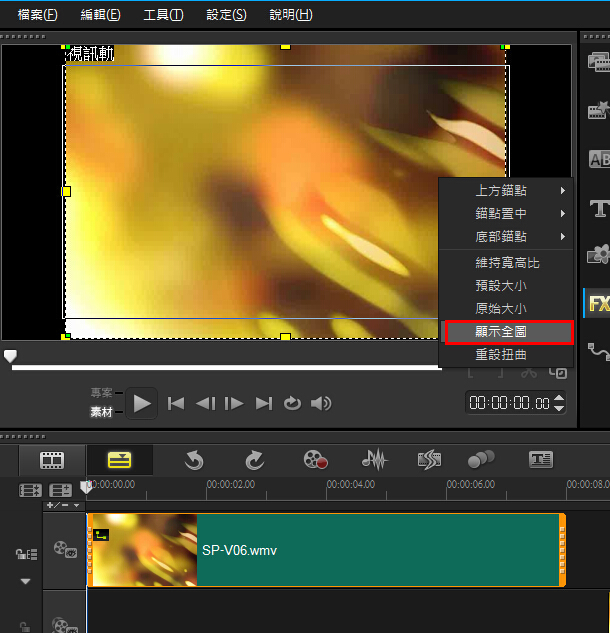Choose 維持寬高比 in context menu
The width and height of the screenshot is (610, 633).
pos(506,263)
